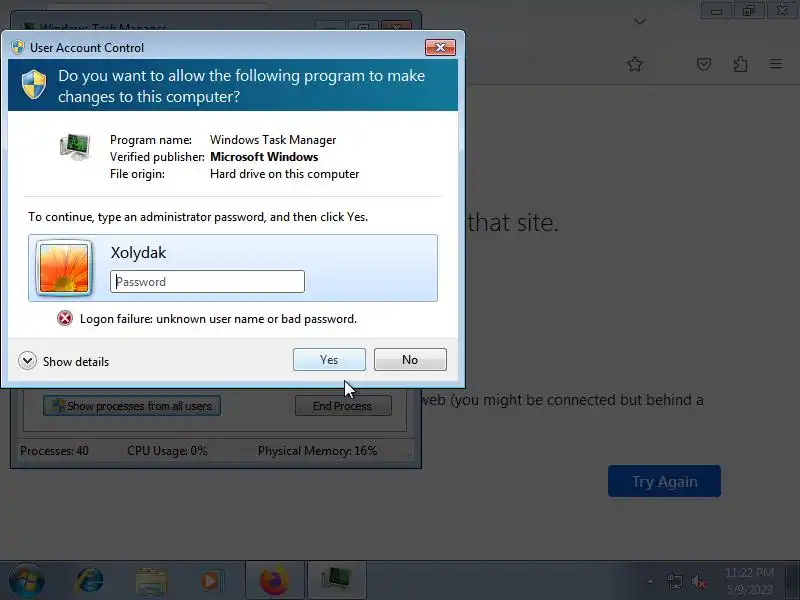
Task: Focus the administrator Password field
Action: tap(207, 282)
